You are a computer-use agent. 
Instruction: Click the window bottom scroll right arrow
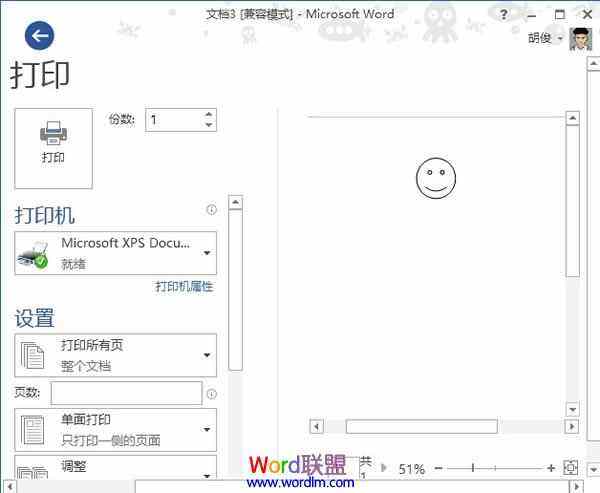click(578, 486)
